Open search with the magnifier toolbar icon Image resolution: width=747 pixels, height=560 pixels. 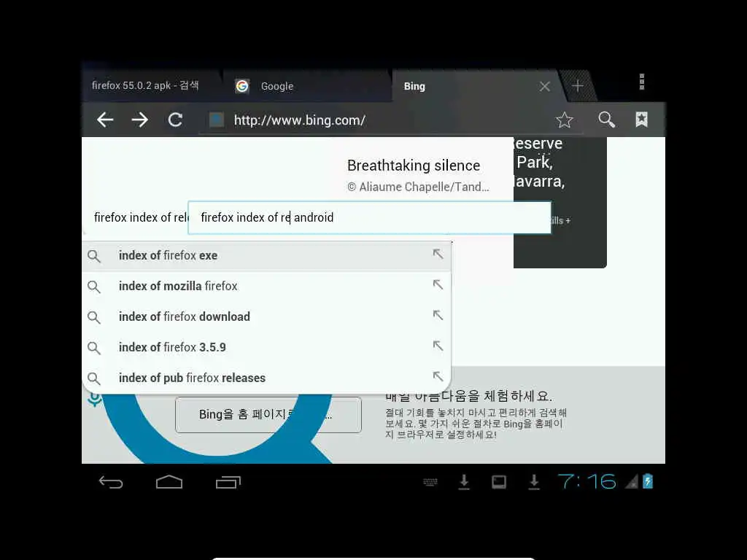click(x=606, y=120)
